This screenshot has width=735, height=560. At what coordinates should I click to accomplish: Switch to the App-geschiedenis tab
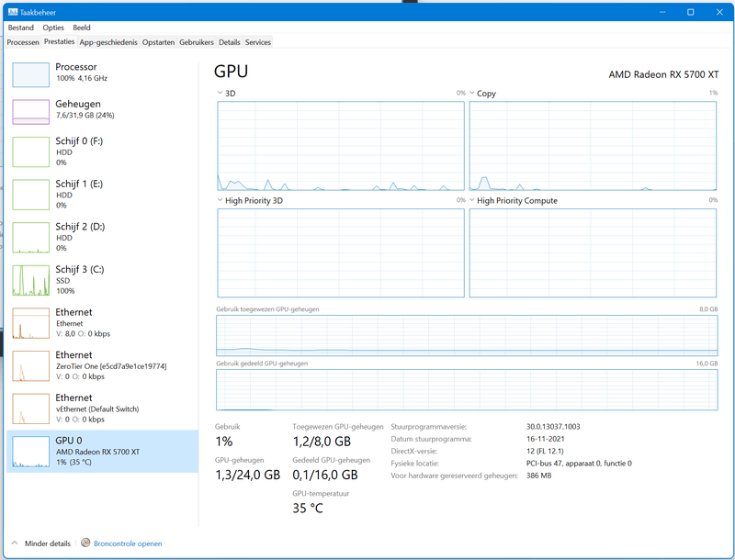108,42
